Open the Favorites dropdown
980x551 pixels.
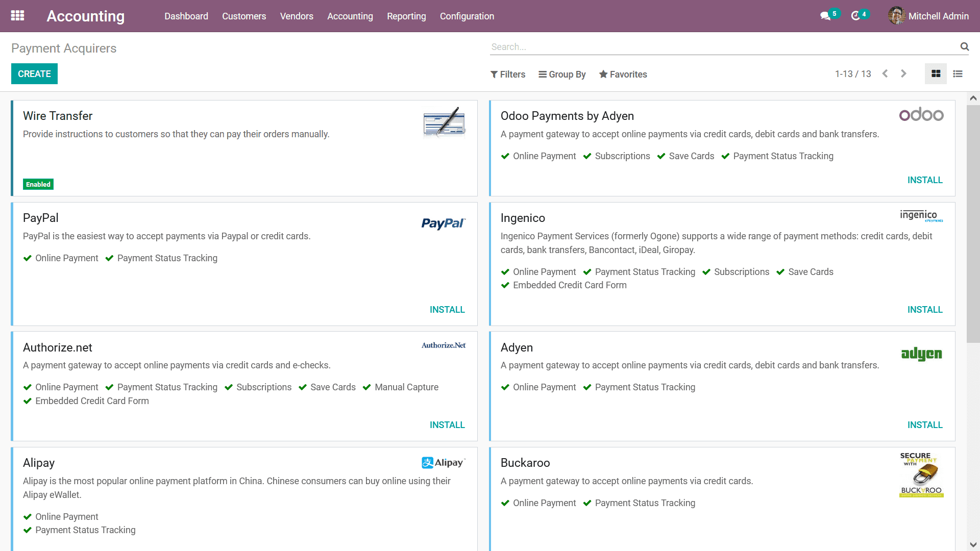[x=623, y=74]
